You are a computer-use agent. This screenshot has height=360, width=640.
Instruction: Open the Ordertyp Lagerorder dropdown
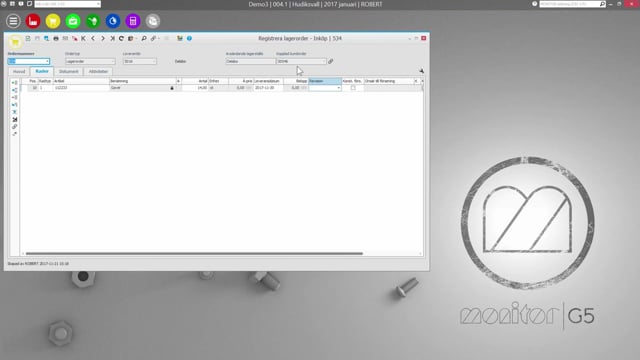113,61
